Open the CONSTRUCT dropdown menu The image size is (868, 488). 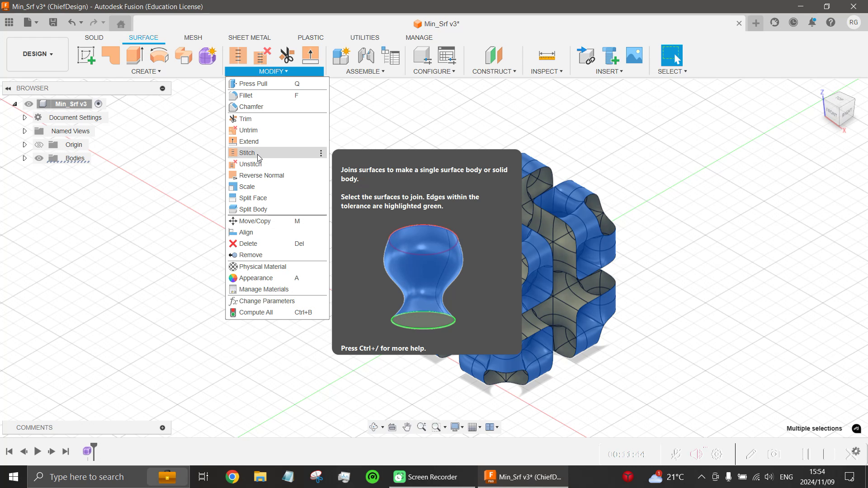(494, 71)
